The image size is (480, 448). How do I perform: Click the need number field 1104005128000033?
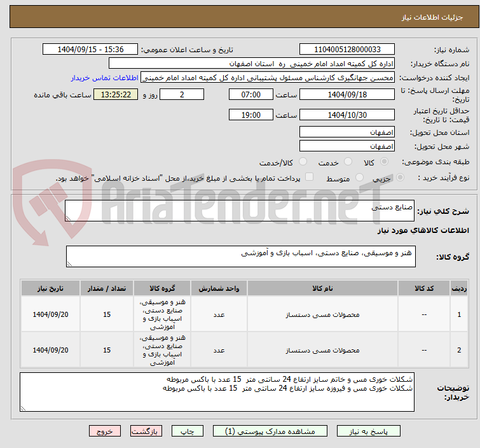click(347, 50)
